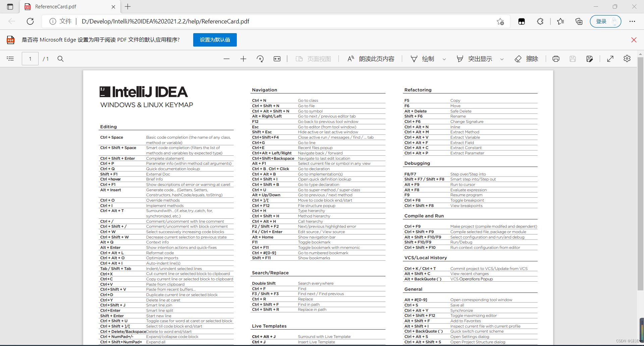Click the 登录 sign-in button

605,21
